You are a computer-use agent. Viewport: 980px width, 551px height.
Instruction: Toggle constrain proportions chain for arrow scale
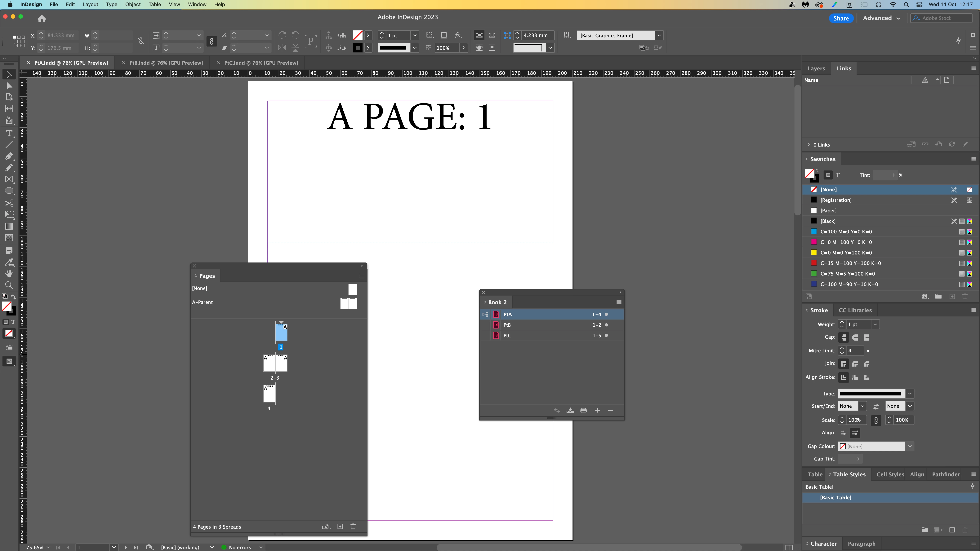coord(876,420)
